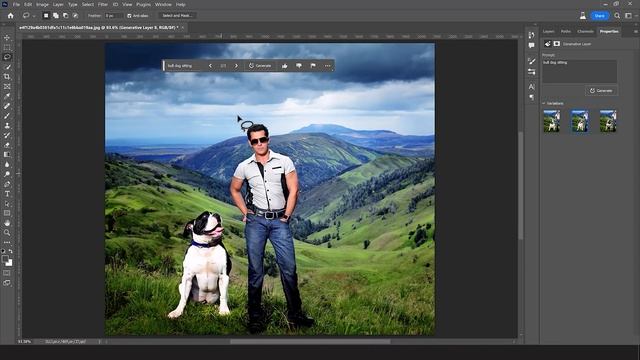Show the previous variation
Viewport: 640px width, 360px height.
pyautogui.click(x=210, y=66)
